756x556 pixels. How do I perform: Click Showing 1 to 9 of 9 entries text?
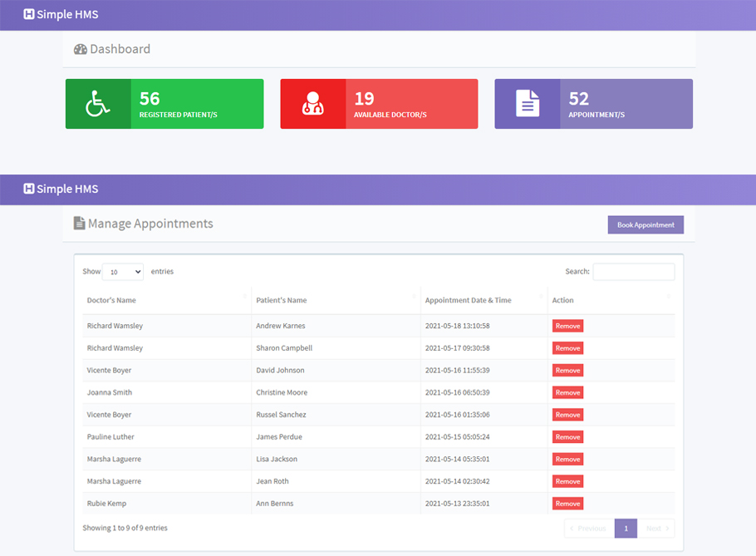(125, 528)
